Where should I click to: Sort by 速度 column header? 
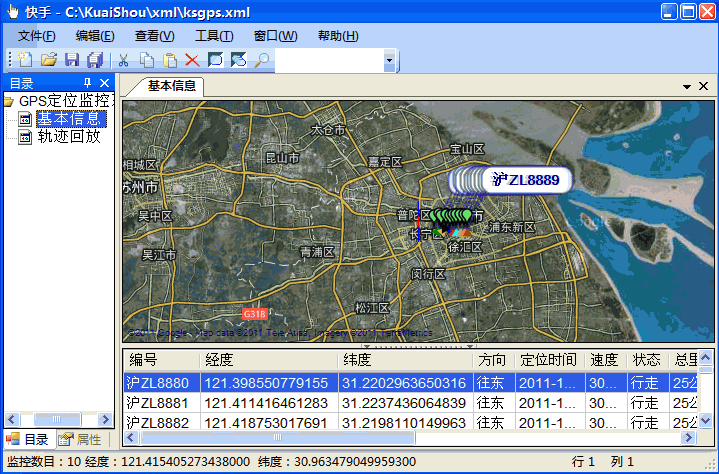pos(604,360)
